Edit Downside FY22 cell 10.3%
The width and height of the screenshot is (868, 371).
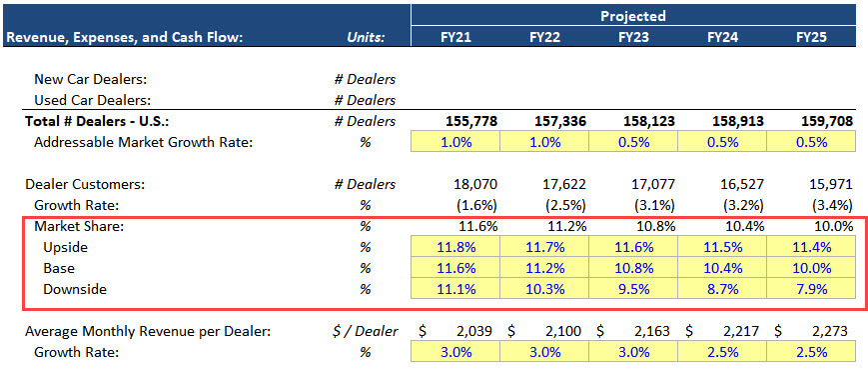(544, 289)
